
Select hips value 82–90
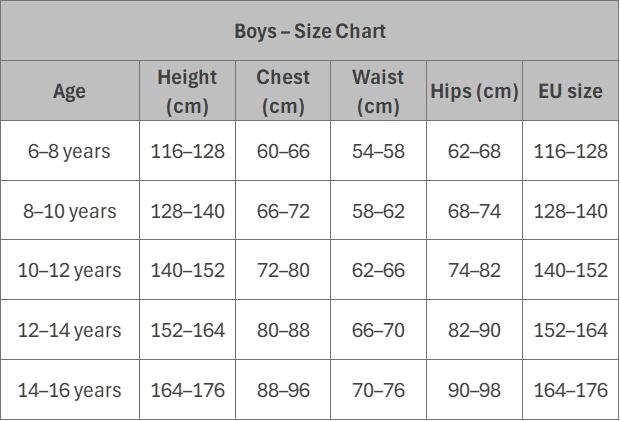474,330
